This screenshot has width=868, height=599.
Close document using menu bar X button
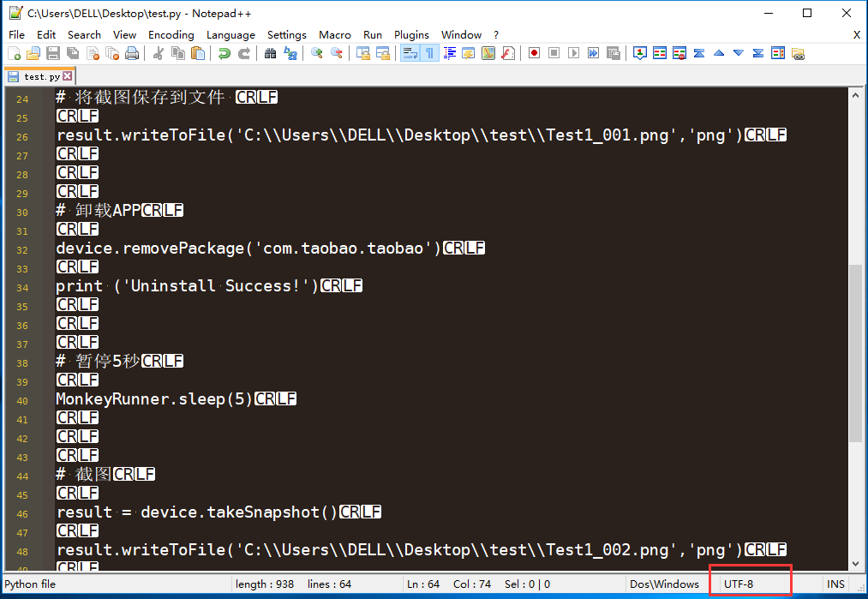(x=856, y=35)
